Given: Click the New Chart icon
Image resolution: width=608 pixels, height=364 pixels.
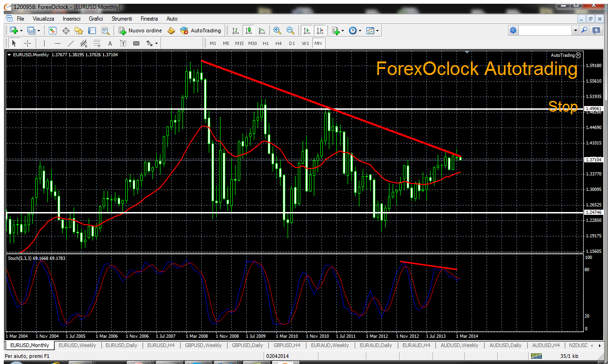Looking at the screenshot, I should click(x=14, y=30).
